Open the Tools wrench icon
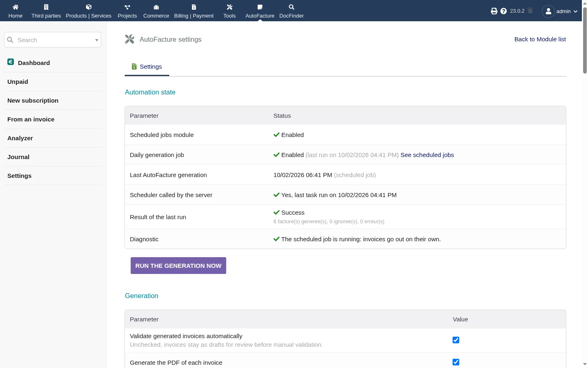 click(x=229, y=7)
